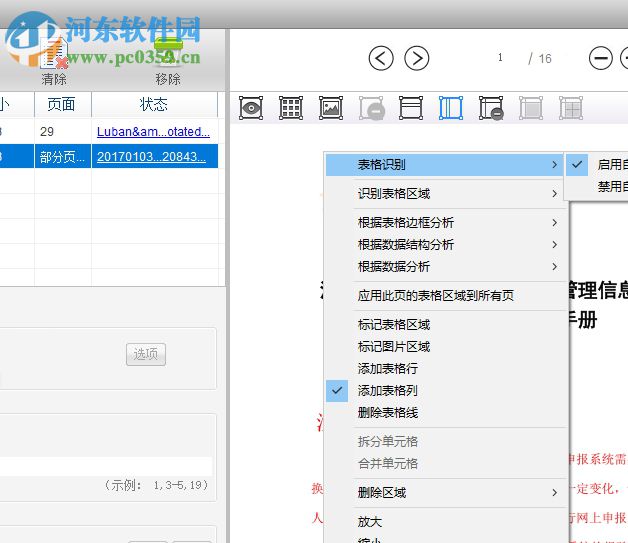Screen dimensions: 628x543
Task: Go to previous page arrow
Action: [381, 58]
